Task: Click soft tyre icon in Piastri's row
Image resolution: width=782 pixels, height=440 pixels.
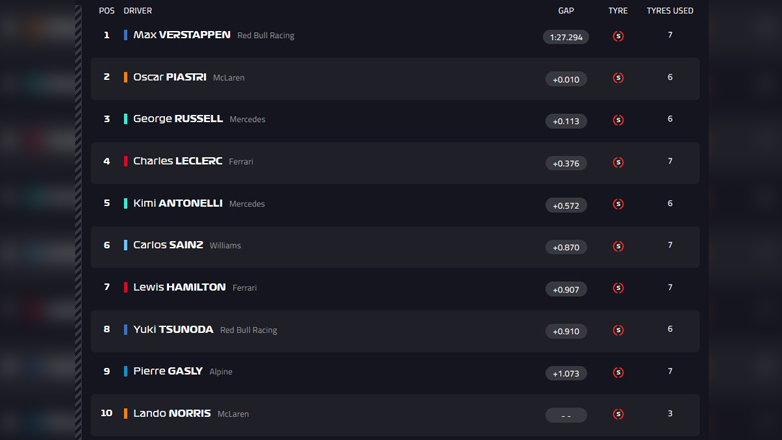Action: point(618,78)
